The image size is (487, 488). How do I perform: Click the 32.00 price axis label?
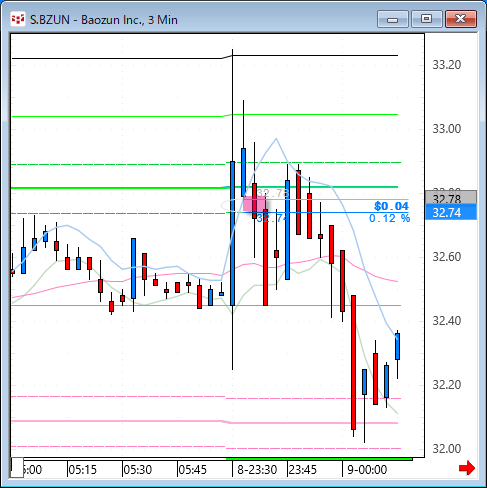pos(447,449)
